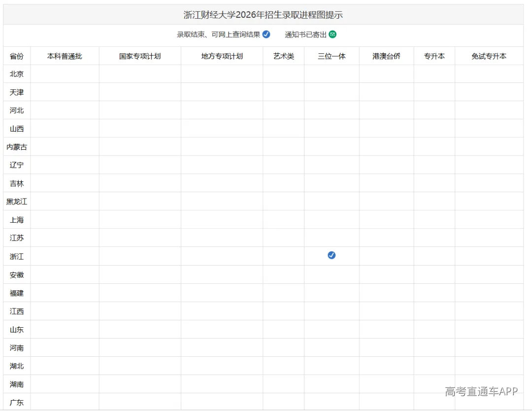Click the 地方专项计划 column header
The image size is (532, 411).
pyautogui.click(x=222, y=56)
